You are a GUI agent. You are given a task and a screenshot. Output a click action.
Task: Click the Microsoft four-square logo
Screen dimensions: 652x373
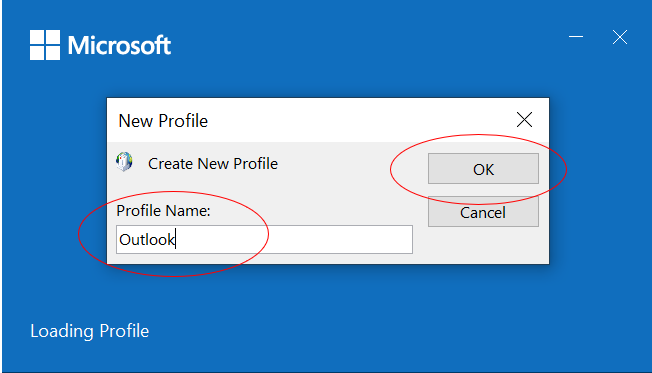[x=45, y=45]
